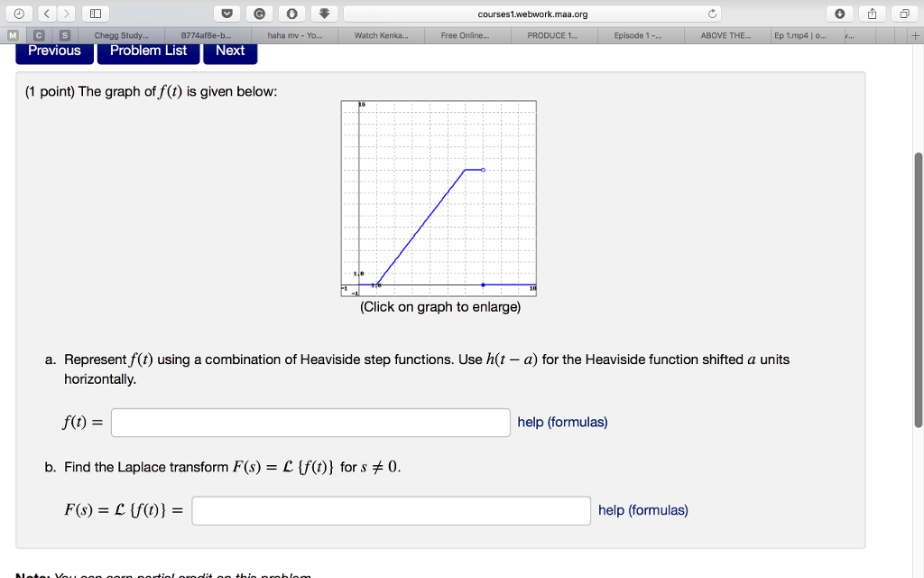Image resolution: width=924 pixels, height=578 pixels.
Task: Click the forward navigation chevron
Action: click(x=66, y=13)
